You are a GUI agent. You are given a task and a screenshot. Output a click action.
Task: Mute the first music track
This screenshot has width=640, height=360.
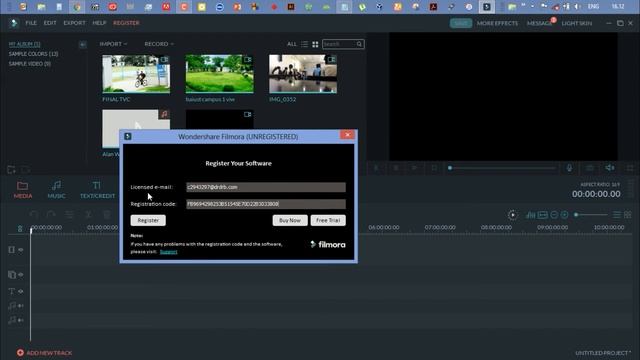click(x=21, y=306)
